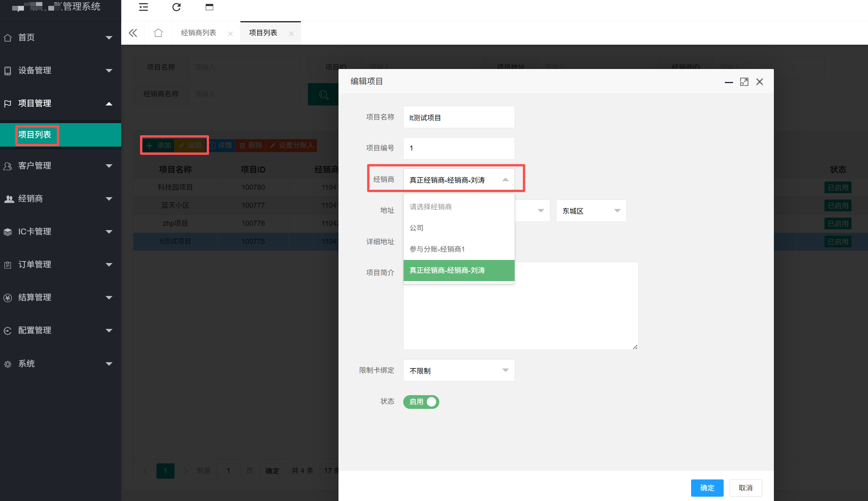Minimize the 编辑项目 dialog

coord(729,82)
